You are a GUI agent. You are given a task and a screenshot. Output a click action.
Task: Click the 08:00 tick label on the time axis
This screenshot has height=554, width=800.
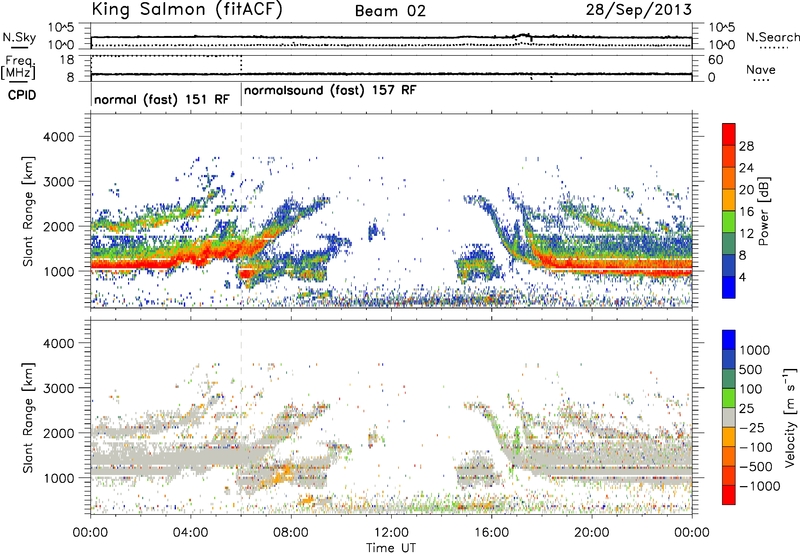point(291,533)
